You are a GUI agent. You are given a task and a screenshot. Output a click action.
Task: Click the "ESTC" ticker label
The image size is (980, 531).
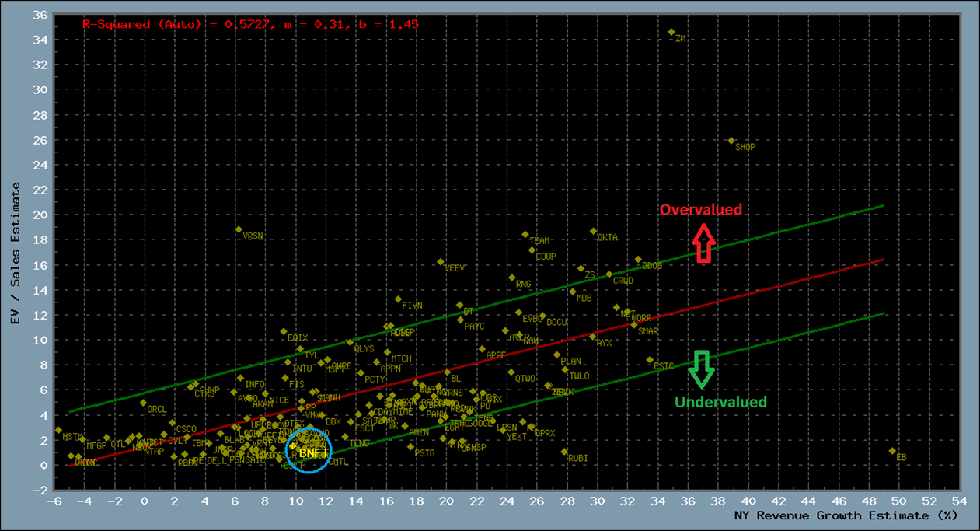[664, 366]
